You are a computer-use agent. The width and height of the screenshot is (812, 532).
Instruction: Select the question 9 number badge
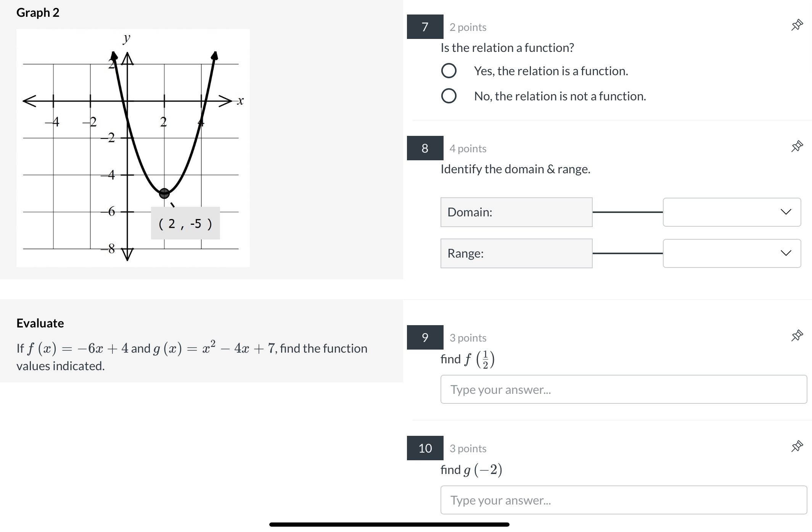pyautogui.click(x=424, y=337)
